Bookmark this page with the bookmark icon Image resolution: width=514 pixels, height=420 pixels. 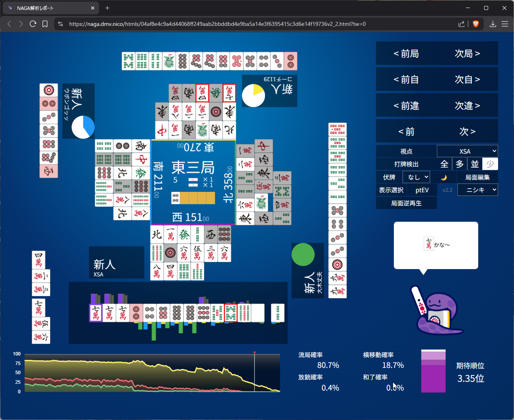coord(45,24)
